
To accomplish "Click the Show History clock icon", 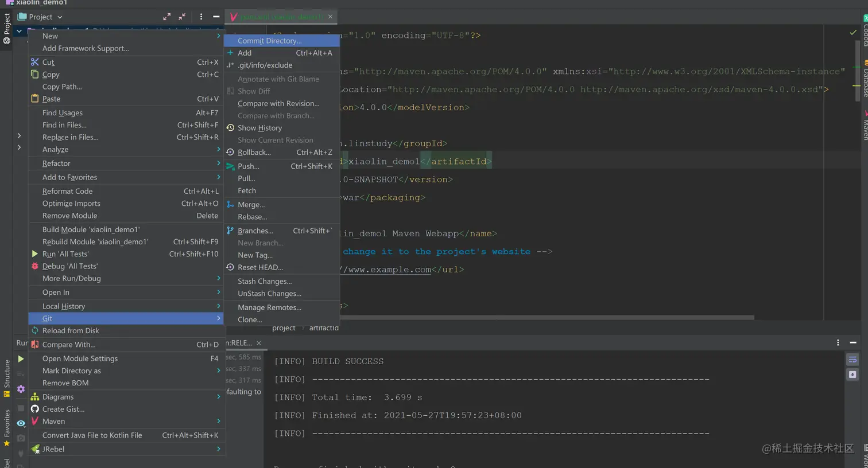I will coord(230,128).
